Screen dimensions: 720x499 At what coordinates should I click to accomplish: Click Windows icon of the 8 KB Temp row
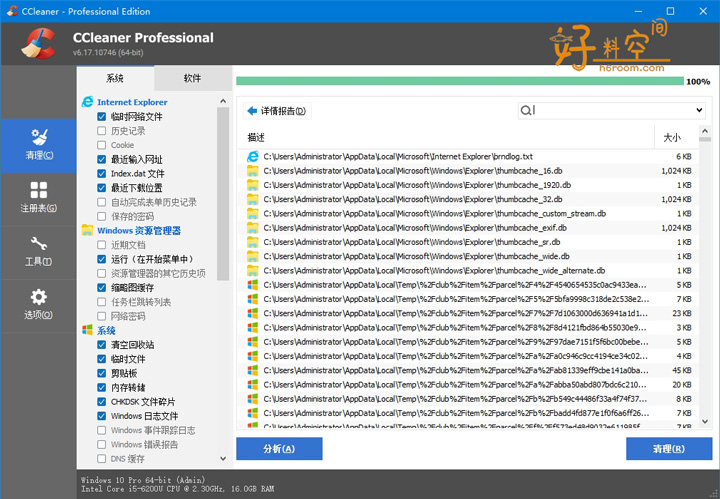(253, 398)
